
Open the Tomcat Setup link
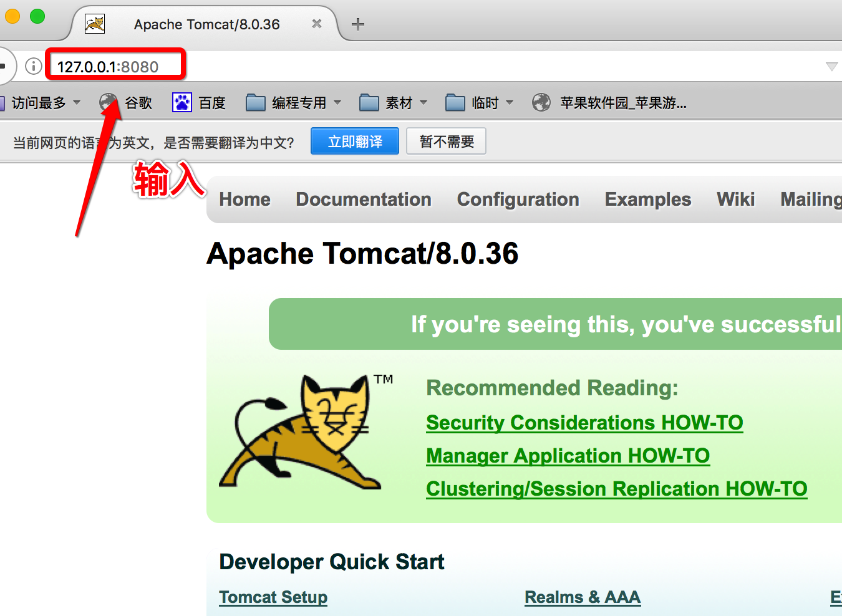click(x=273, y=597)
